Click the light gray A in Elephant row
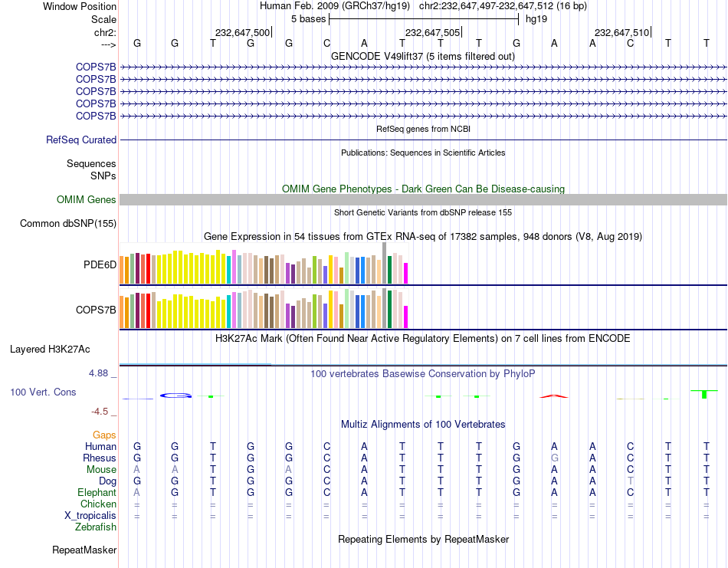Screen dimensions: 728x568 click(136, 492)
